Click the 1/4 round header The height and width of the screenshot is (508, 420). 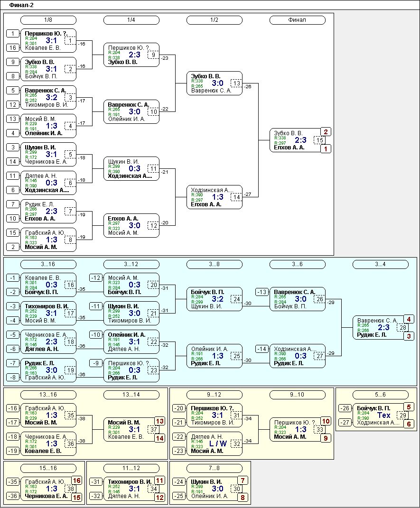131,20
